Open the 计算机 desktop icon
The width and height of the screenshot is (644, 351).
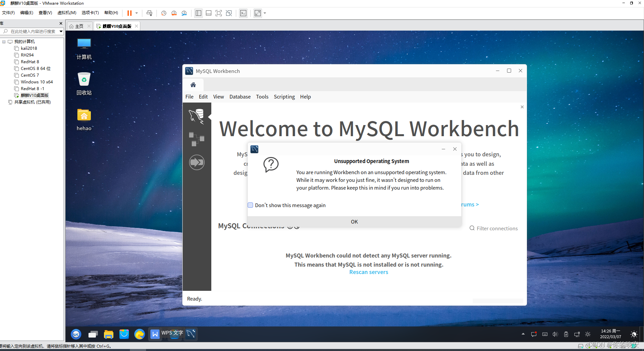84,49
